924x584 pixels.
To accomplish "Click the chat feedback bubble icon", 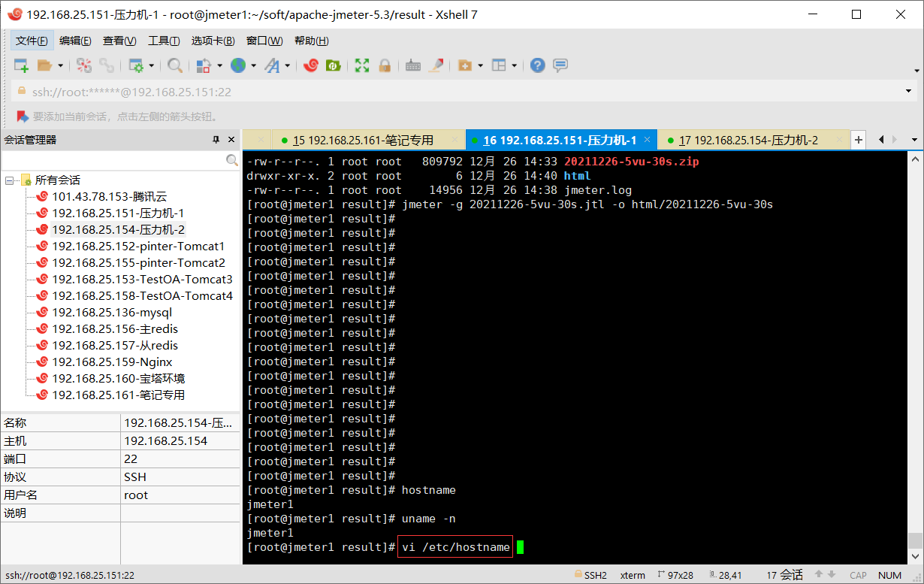I will (x=560, y=65).
